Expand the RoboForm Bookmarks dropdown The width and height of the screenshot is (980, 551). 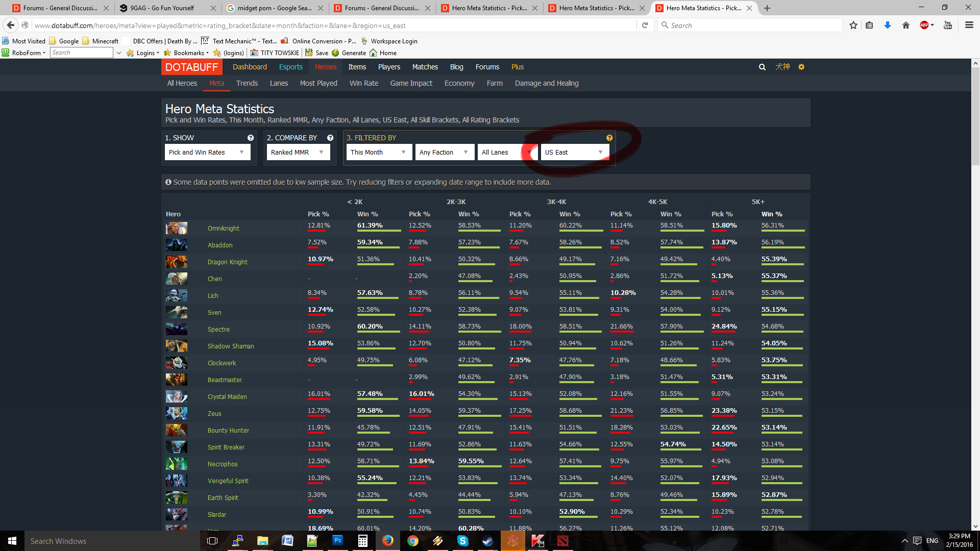pyautogui.click(x=186, y=53)
